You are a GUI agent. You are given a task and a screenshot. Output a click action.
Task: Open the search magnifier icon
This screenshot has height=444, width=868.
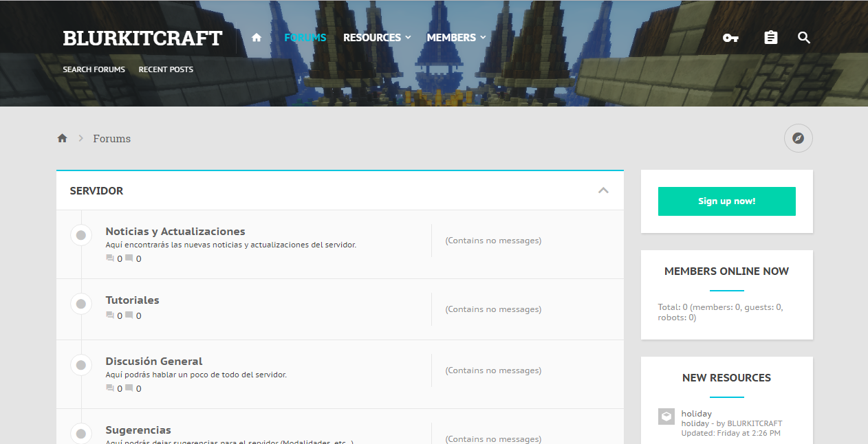[x=803, y=38]
